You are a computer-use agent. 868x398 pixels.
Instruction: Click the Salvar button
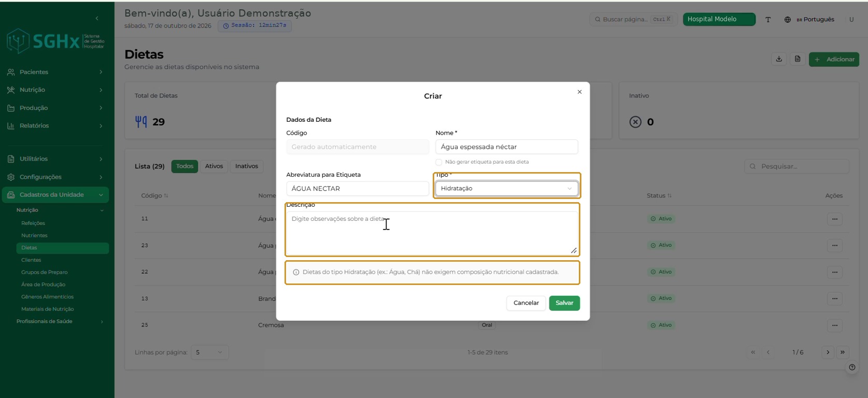pos(564,303)
